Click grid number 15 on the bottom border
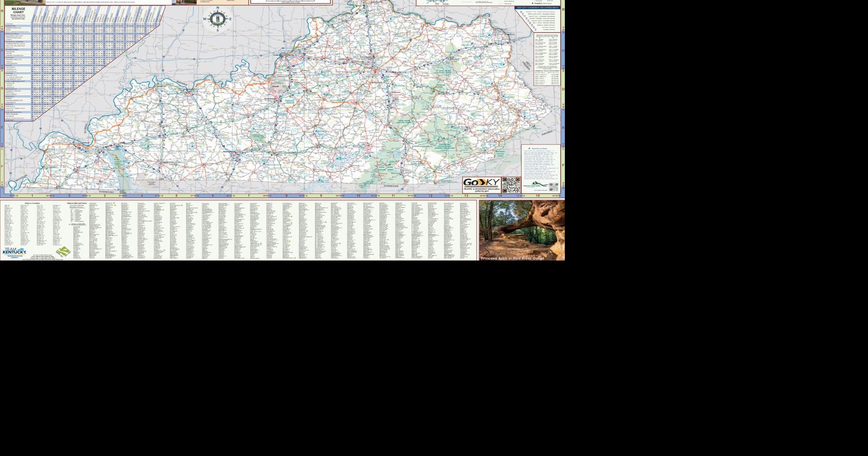 [x=538, y=195]
